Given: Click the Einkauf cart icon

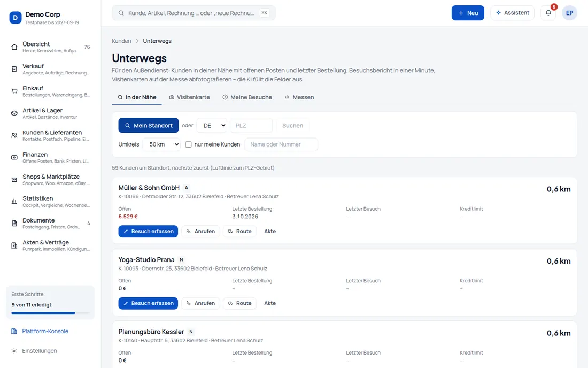Looking at the screenshot, I should tap(14, 91).
